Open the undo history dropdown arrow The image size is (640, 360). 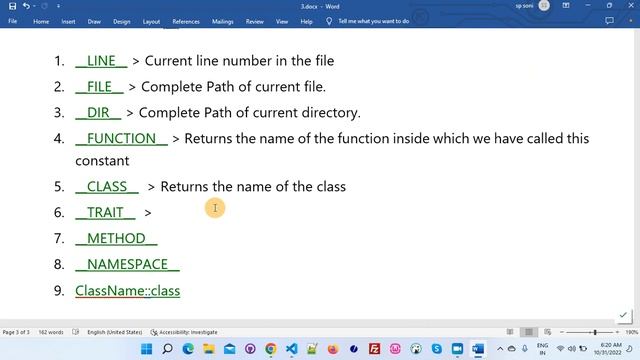tap(34, 6)
